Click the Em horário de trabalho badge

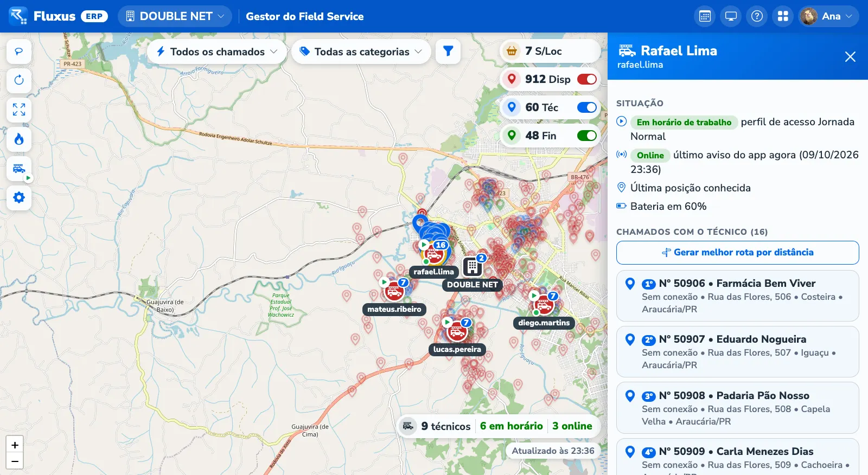click(x=684, y=123)
